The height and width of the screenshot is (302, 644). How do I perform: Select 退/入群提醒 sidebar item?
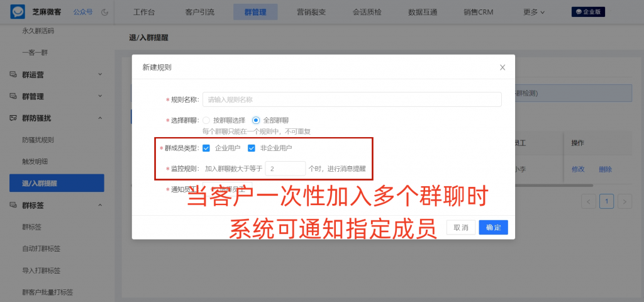point(57,183)
